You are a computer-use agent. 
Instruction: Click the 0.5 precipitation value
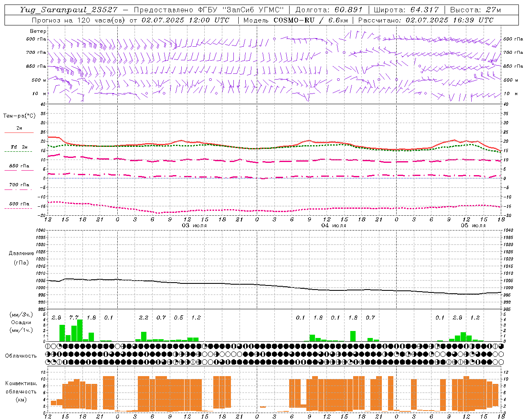(x=178, y=317)
